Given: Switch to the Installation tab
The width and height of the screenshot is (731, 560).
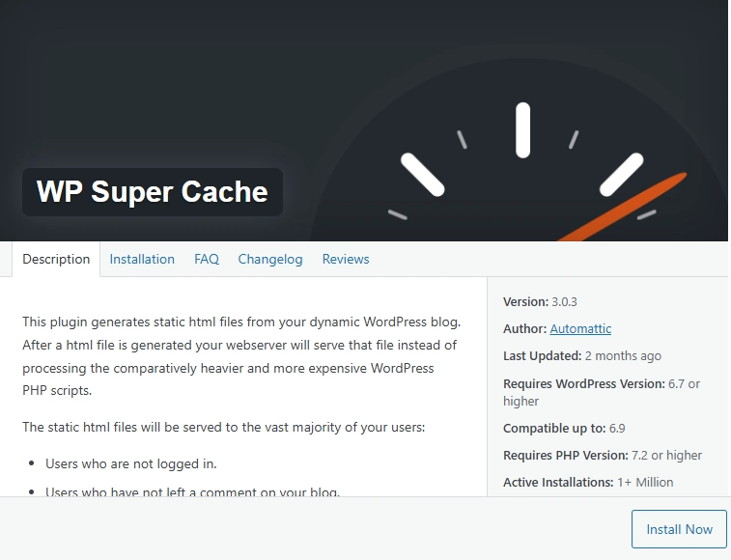Looking at the screenshot, I should (142, 260).
